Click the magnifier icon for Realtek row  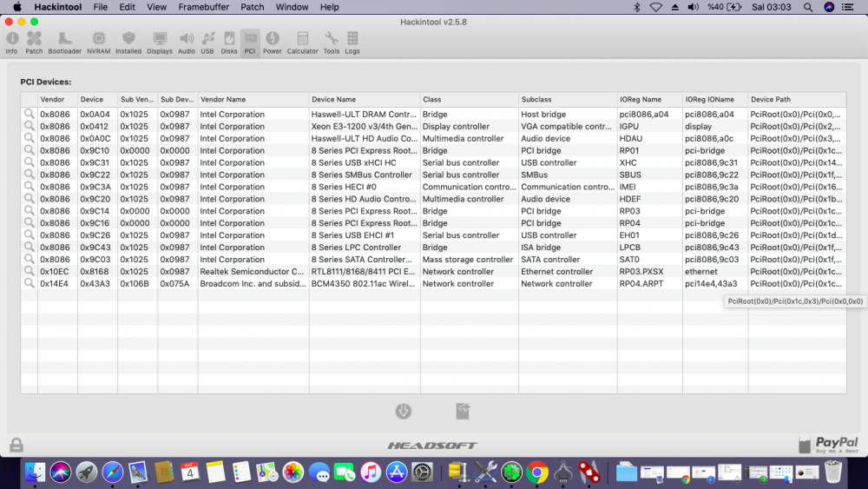point(30,272)
